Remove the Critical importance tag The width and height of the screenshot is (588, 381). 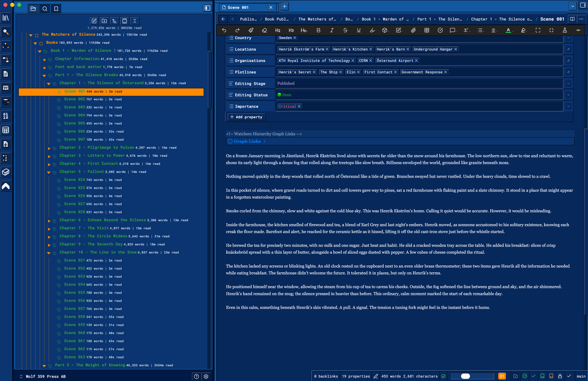point(299,106)
